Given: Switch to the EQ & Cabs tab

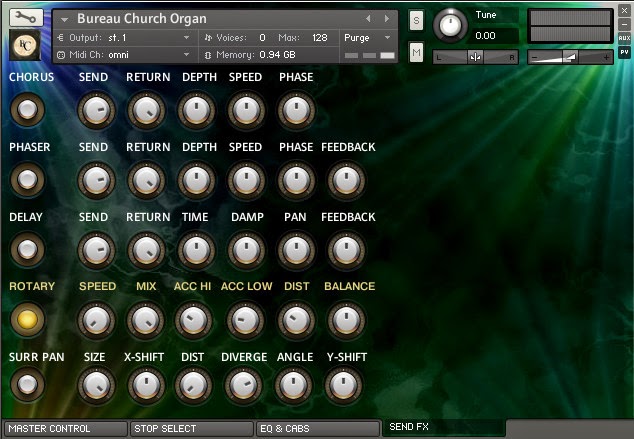Looking at the screenshot, I should (316, 429).
